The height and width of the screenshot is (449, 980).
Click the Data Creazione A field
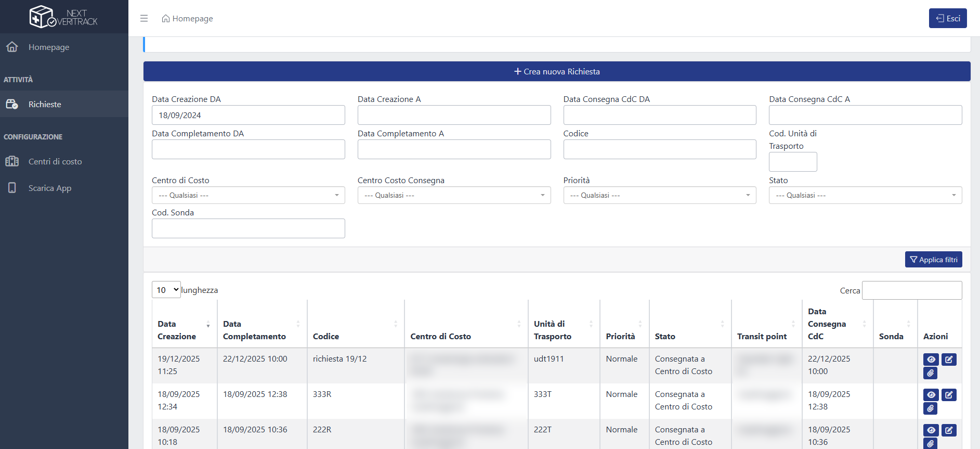click(454, 115)
